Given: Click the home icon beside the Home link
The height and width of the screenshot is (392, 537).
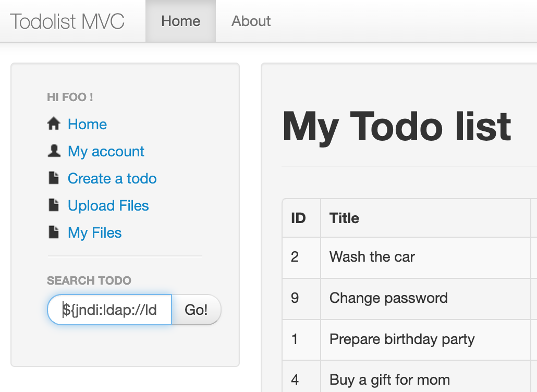Looking at the screenshot, I should click(x=54, y=124).
